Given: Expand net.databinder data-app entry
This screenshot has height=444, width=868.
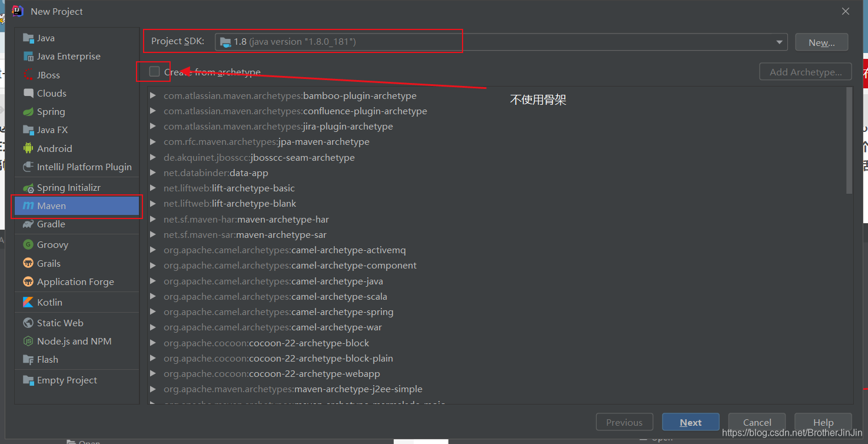Looking at the screenshot, I should pyautogui.click(x=153, y=173).
